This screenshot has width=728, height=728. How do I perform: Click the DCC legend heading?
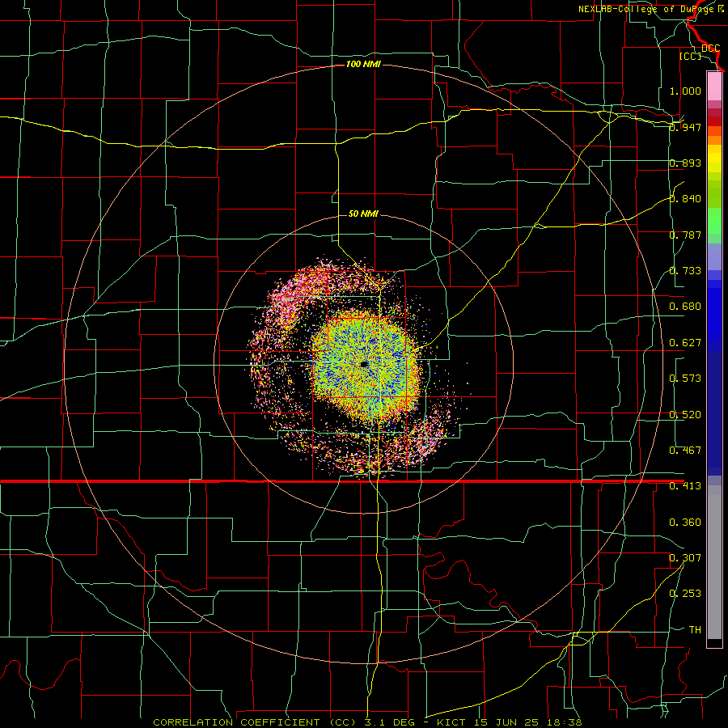pyautogui.click(x=711, y=48)
